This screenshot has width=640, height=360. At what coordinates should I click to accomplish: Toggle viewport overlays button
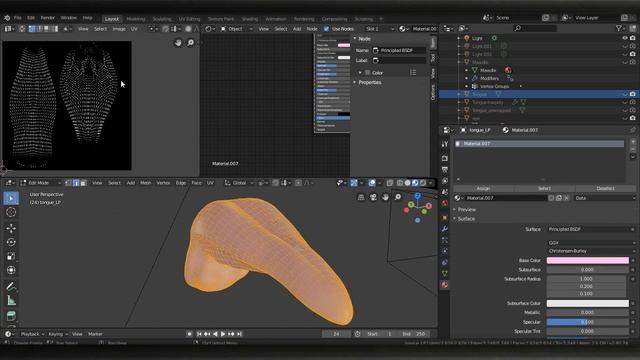(372, 183)
